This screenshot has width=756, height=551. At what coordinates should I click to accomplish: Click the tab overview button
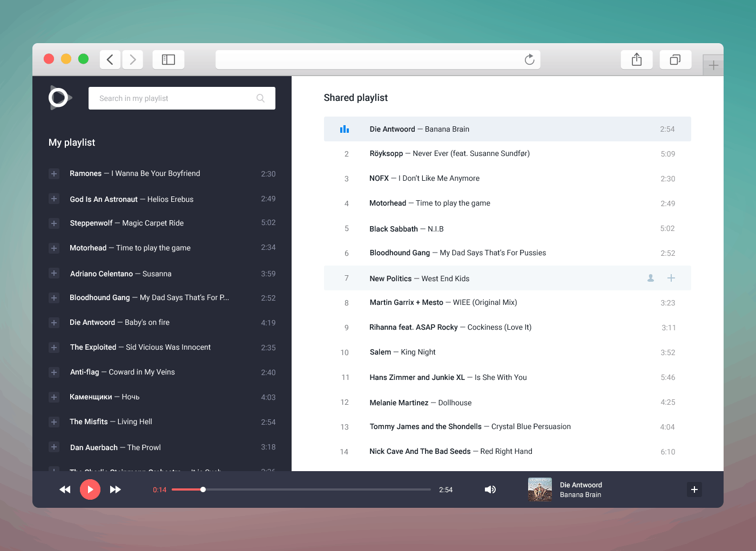tap(676, 59)
